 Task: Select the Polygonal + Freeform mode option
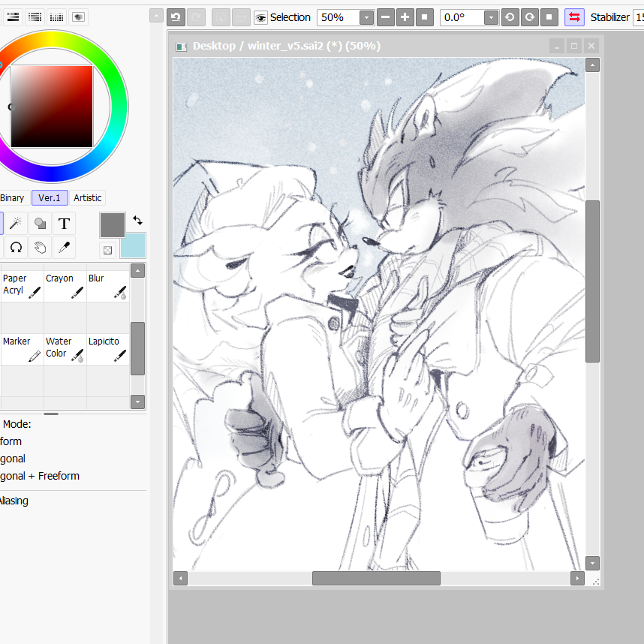pos(40,476)
